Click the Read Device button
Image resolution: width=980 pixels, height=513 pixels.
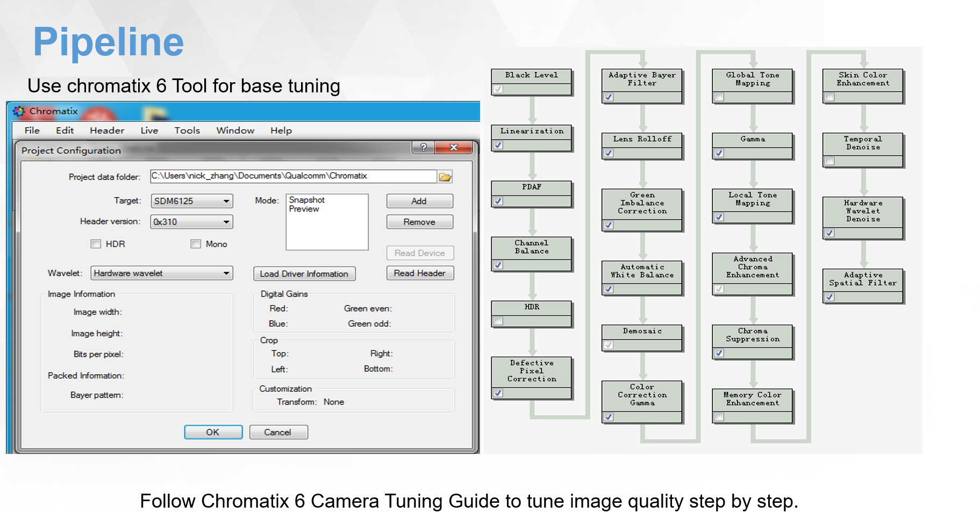coord(420,253)
